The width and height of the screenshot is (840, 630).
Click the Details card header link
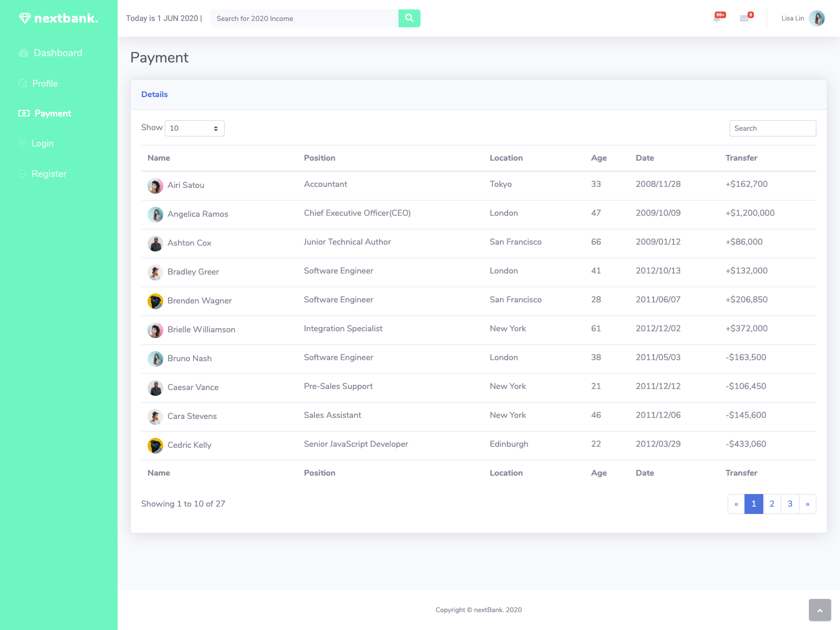tap(154, 94)
